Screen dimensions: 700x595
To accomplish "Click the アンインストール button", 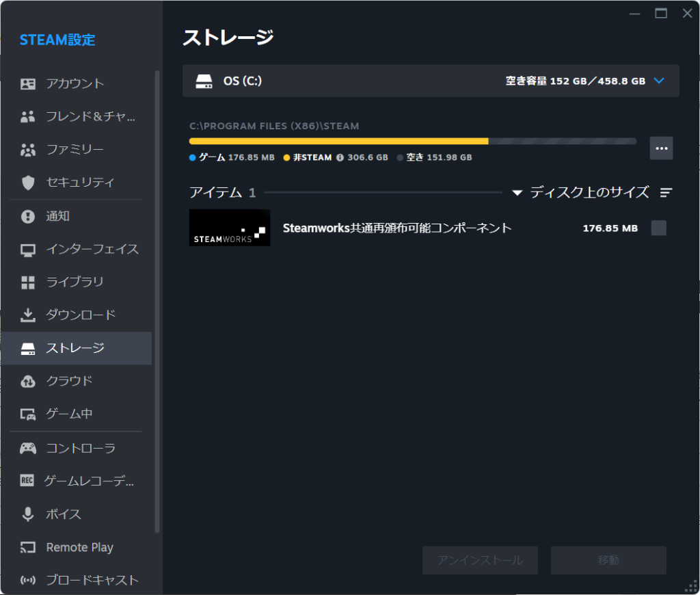I will point(479,560).
